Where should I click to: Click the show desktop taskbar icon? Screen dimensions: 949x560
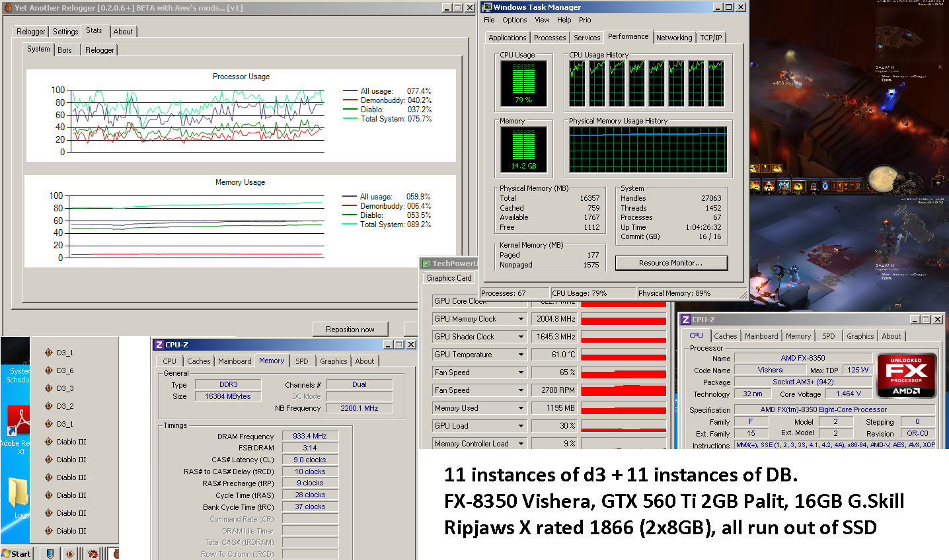(50, 553)
